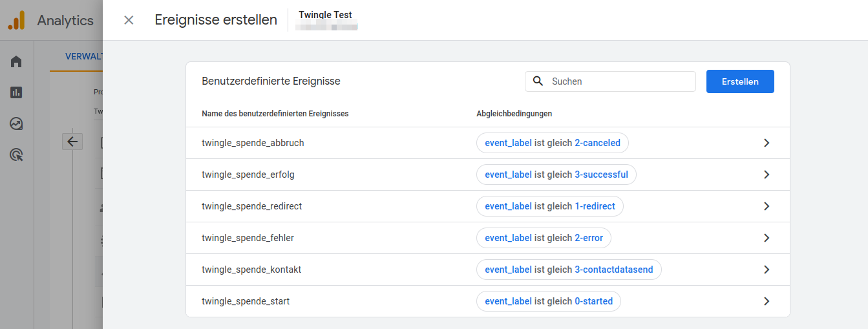Switch to the VERWALTUNG tab

tap(83, 56)
